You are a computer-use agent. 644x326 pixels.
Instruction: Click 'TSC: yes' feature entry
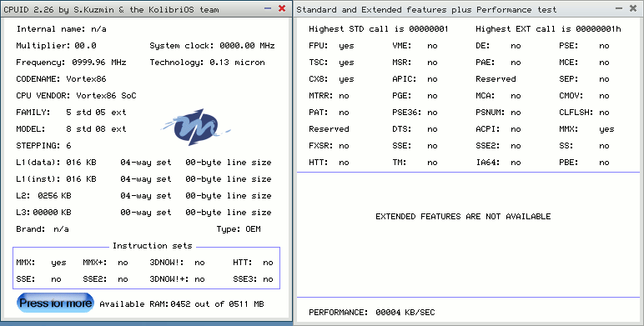(x=331, y=63)
